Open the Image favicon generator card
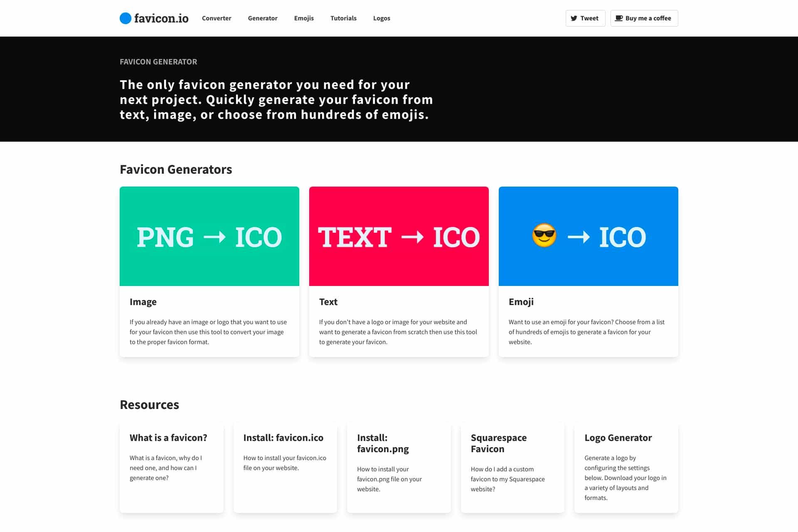The width and height of the screenshot is (798, 532). [209, 272]
